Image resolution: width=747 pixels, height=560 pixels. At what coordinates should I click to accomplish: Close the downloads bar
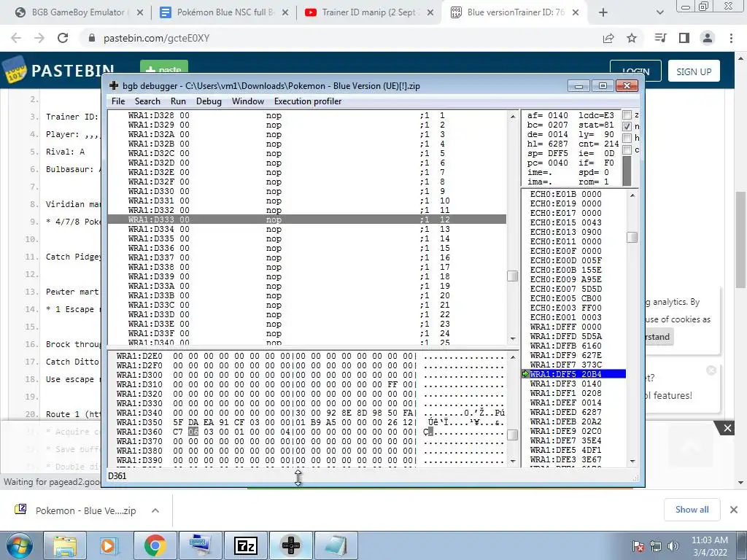tap(734, 510)
